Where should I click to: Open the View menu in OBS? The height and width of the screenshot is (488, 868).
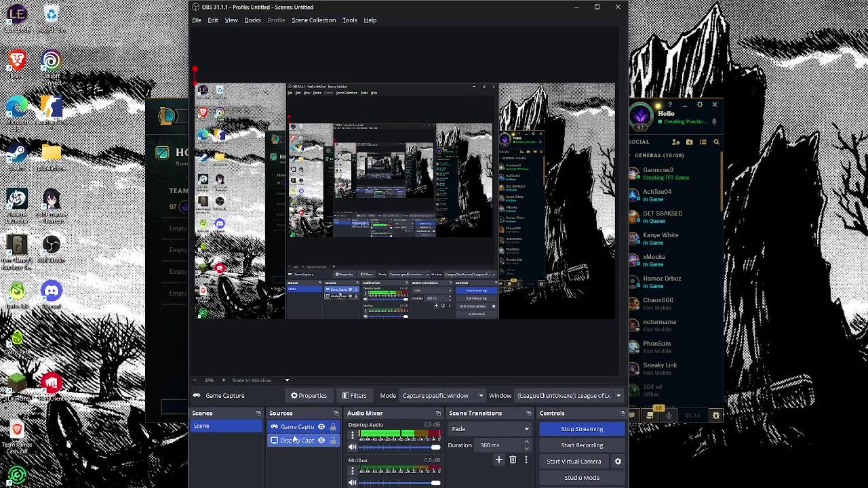(231, 20)
